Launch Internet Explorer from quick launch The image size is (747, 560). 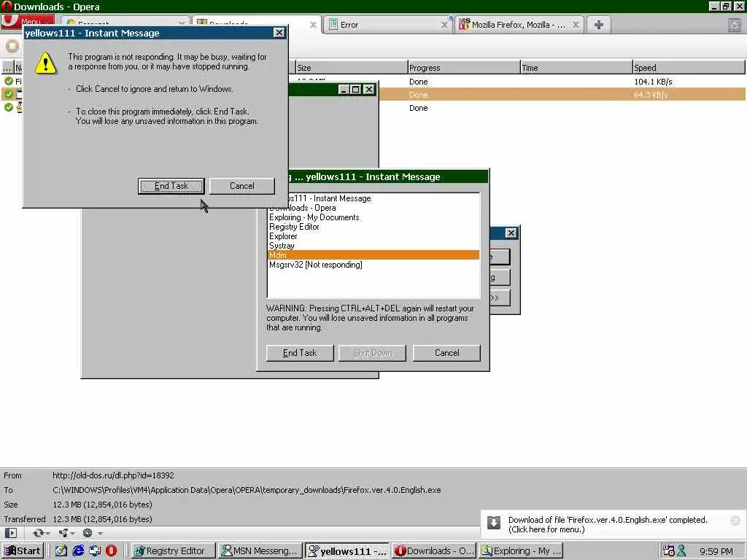click(x=78, y=551)
